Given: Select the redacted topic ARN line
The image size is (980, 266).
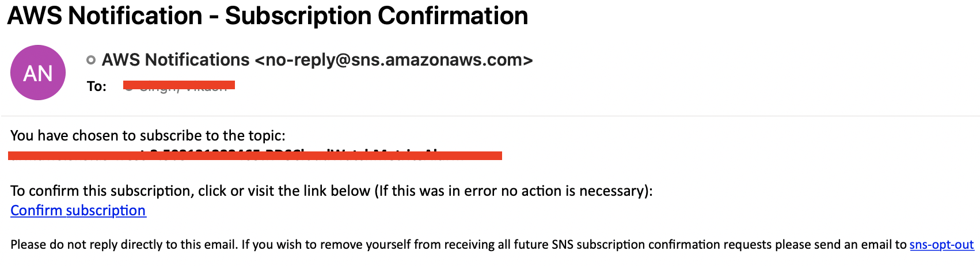Looking at the screenshot, I should coord(255,155).
